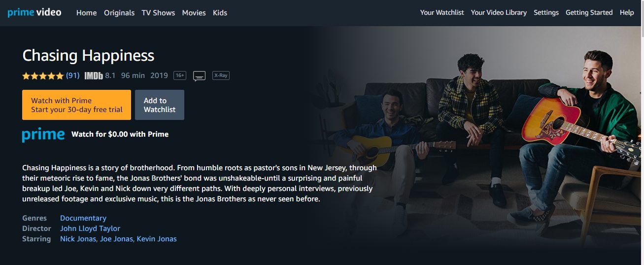Browse the Documentary genre link
Image resolution: width=644 pixels, height=265 pixels.
tap(83, 218)
